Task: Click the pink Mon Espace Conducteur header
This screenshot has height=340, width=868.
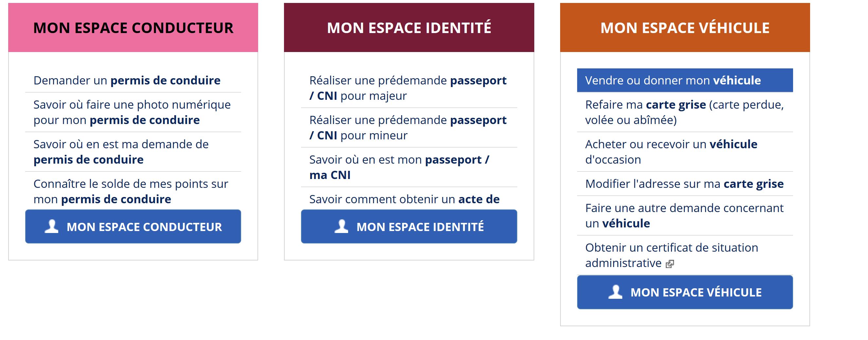Action: (x=133, y=27)
